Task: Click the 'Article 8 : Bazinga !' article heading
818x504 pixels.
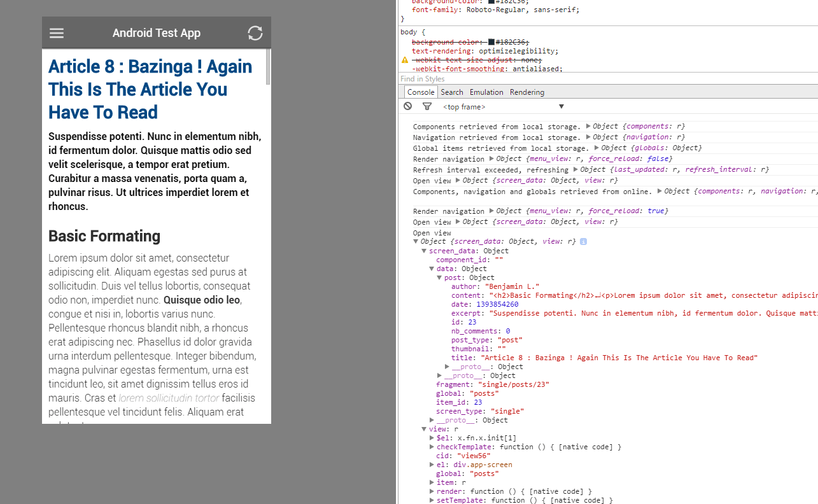Action: pyautogui.click(x=150, y=90)
